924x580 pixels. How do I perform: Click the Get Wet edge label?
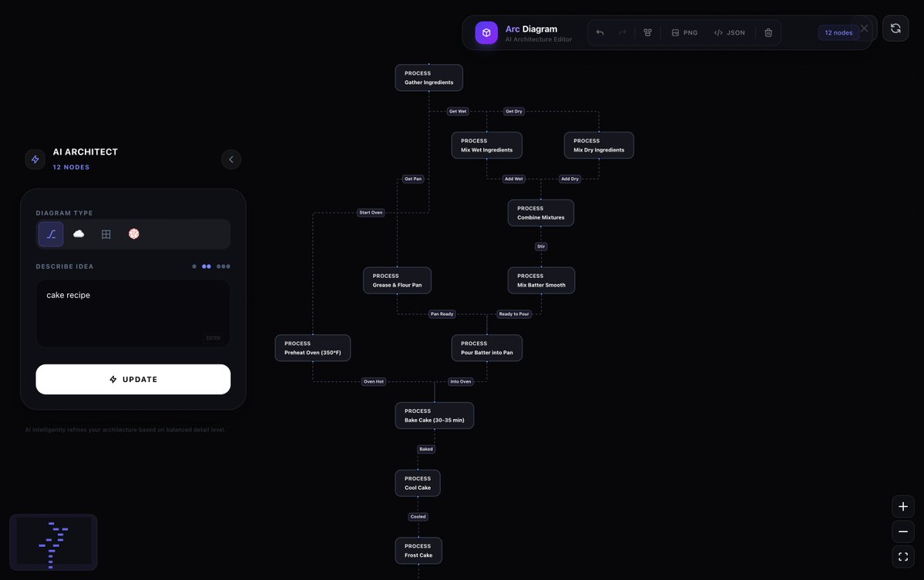(x=458, y=111)
